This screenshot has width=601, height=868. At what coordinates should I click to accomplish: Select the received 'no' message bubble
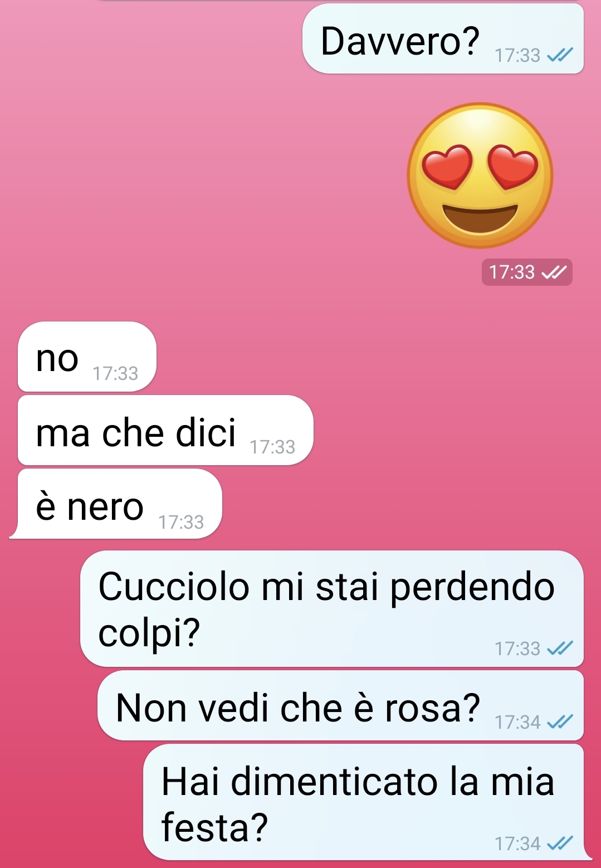click(x=87, y=357)
